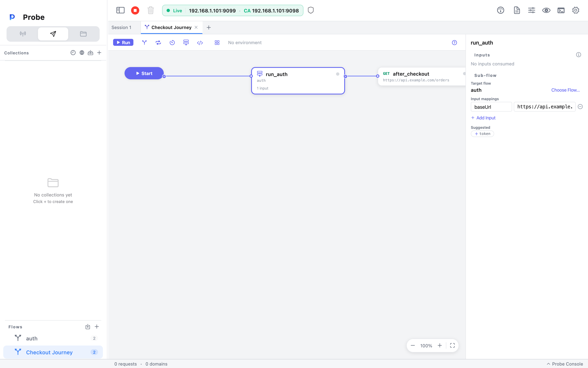Click the https://api.example. value field
This screenshot has width=588, height=368.
(545, 107)
